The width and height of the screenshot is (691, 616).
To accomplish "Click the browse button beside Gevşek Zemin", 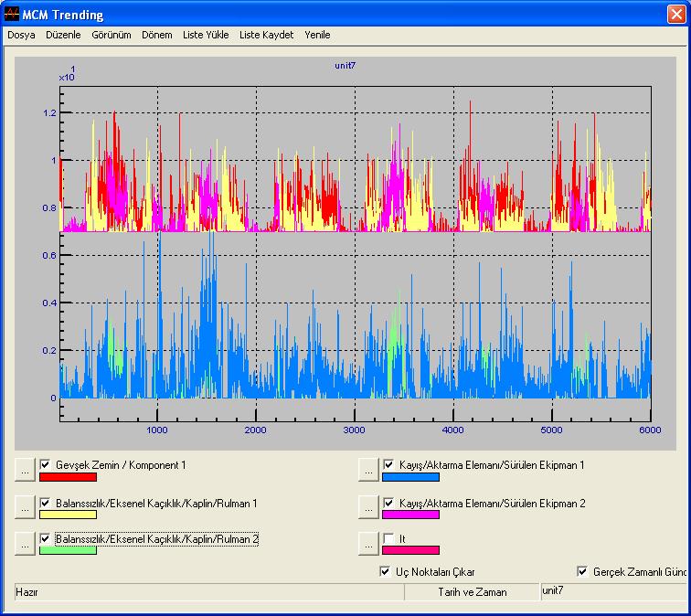I will (26, 469).
